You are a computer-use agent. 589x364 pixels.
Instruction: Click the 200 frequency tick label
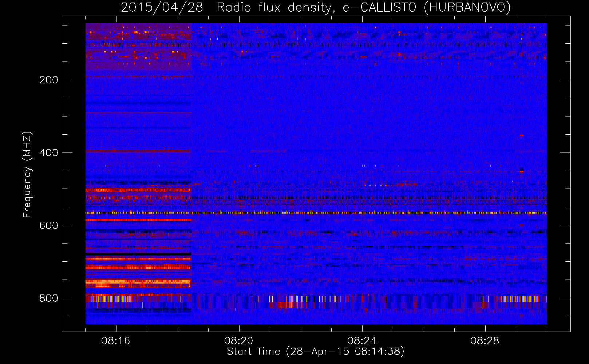49,80
